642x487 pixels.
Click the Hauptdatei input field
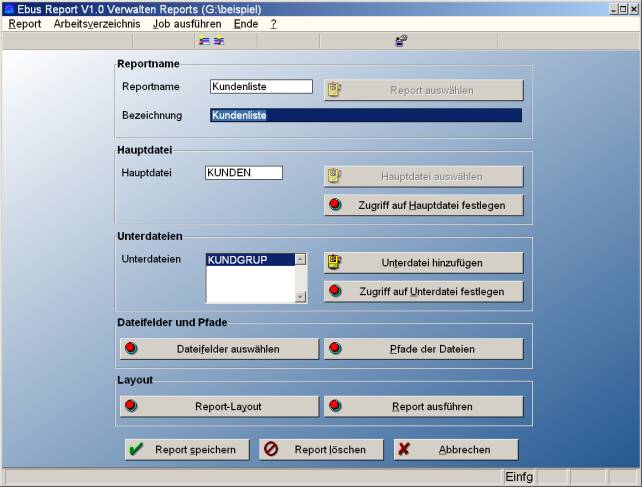243,173
